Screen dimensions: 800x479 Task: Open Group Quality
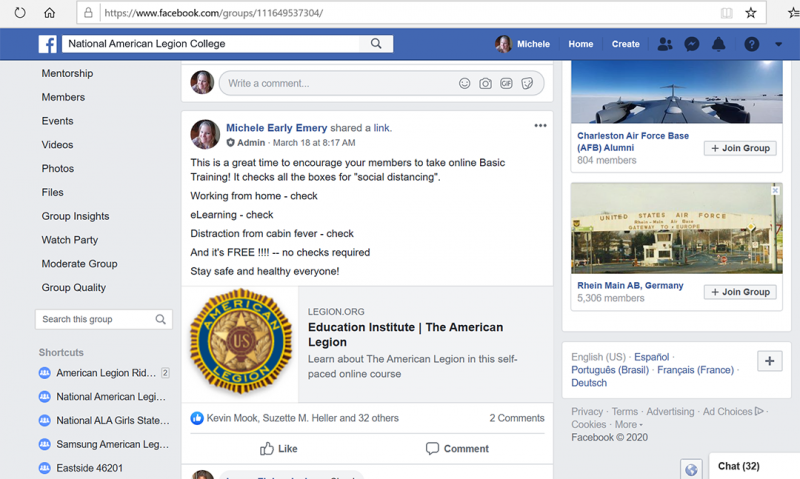pyautogui.click(x=74, y=288)
